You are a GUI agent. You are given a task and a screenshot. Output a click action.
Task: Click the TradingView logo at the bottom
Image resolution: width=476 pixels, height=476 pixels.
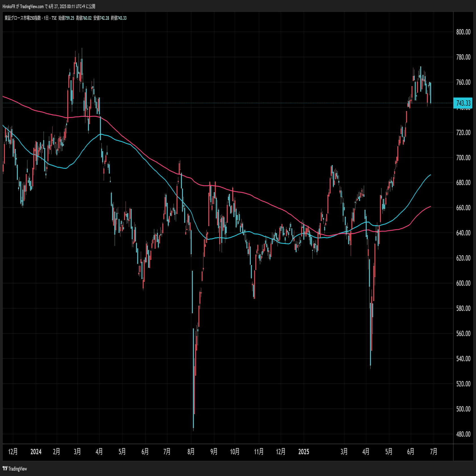click(x=15, y=469)
